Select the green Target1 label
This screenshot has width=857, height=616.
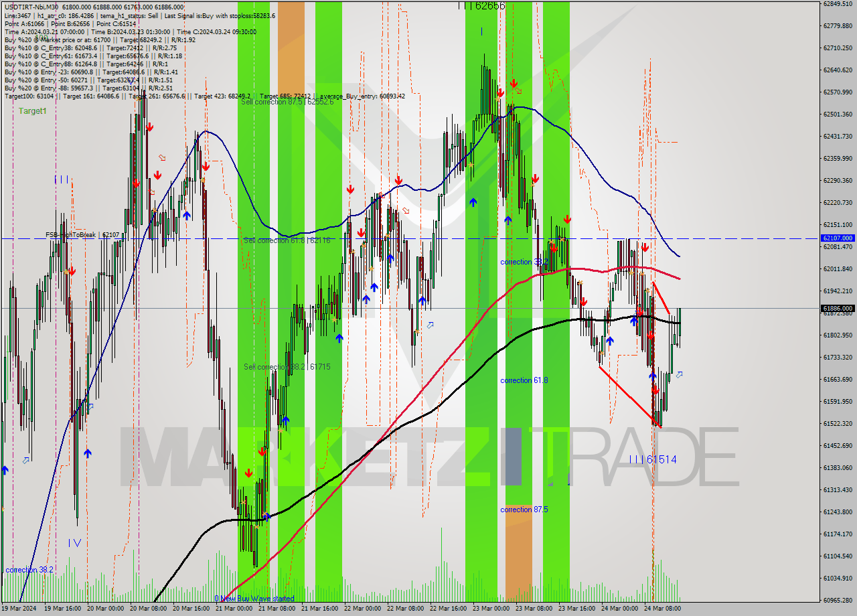[x=33, y=111]
